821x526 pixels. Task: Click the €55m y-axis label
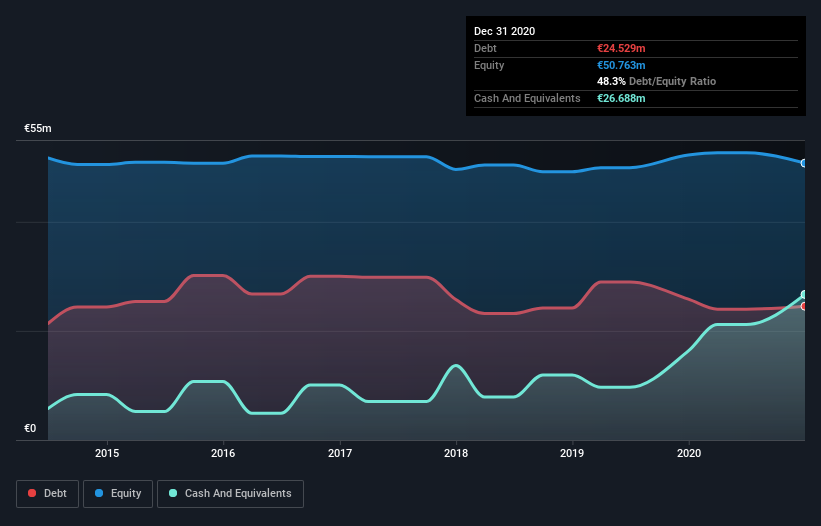pos(38,128)
